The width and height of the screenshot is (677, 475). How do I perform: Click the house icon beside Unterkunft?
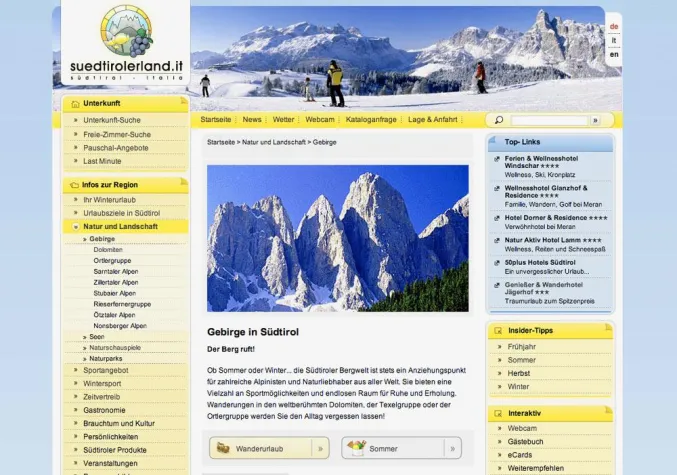coord(74,103)
